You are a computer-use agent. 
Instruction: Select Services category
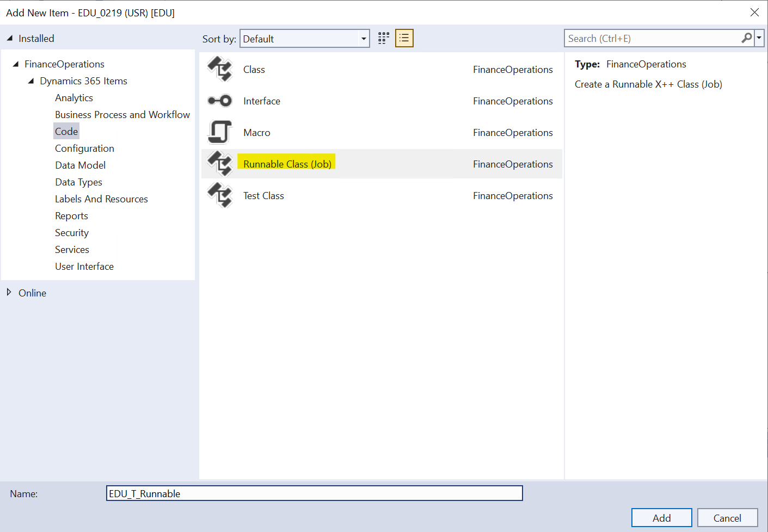72,250
